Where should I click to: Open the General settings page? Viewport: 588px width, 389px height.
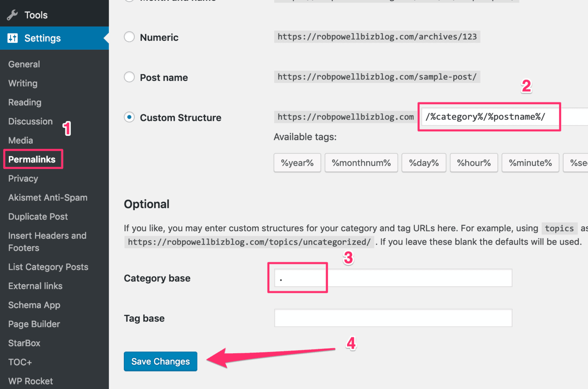[x=24, y=64]
